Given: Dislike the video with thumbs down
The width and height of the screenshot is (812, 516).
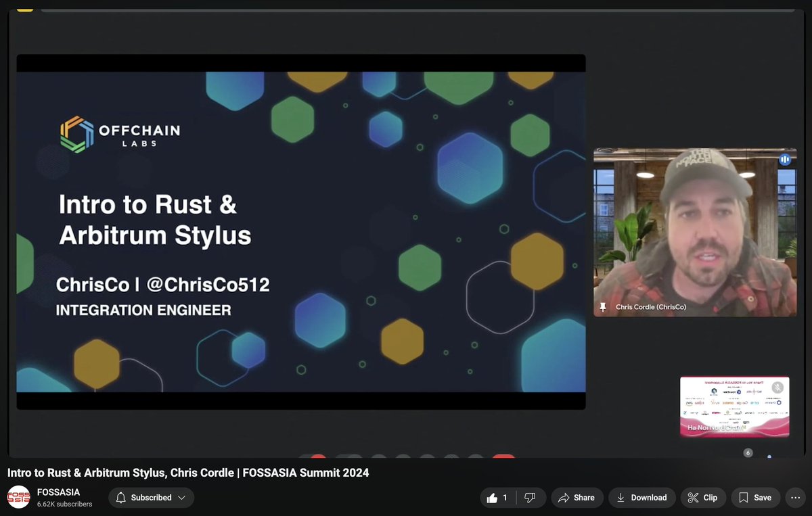Looking at the screenshot, I should pyautogui.click(x=531, y=498).
